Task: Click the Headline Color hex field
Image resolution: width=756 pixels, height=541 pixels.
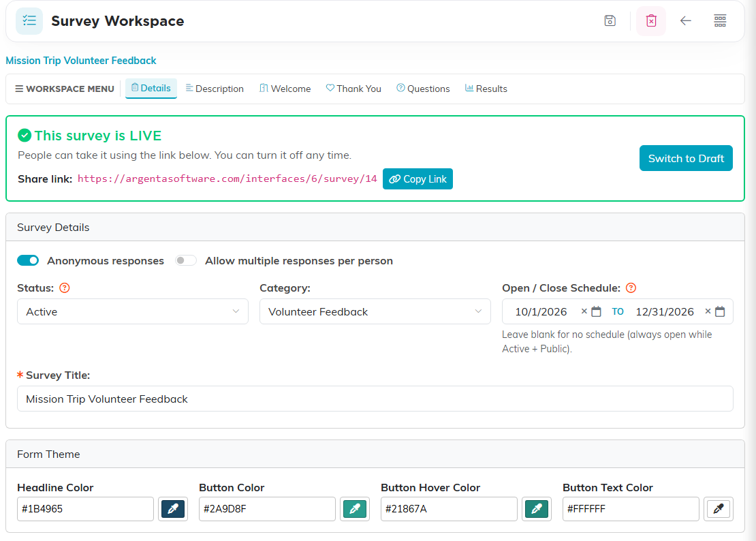Action: click(85, 509)
